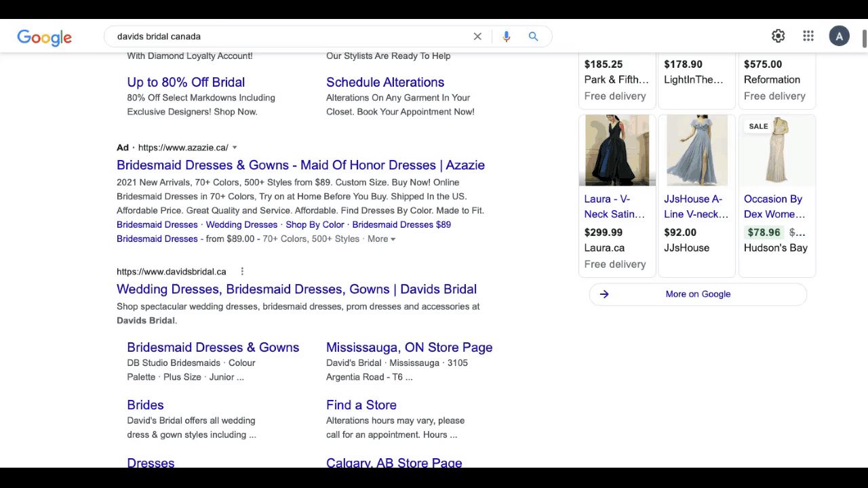Viewport: 868px width, 488px height.
Task: Click the arrow icon beside More on Google
Action: [x=604, y=294]
